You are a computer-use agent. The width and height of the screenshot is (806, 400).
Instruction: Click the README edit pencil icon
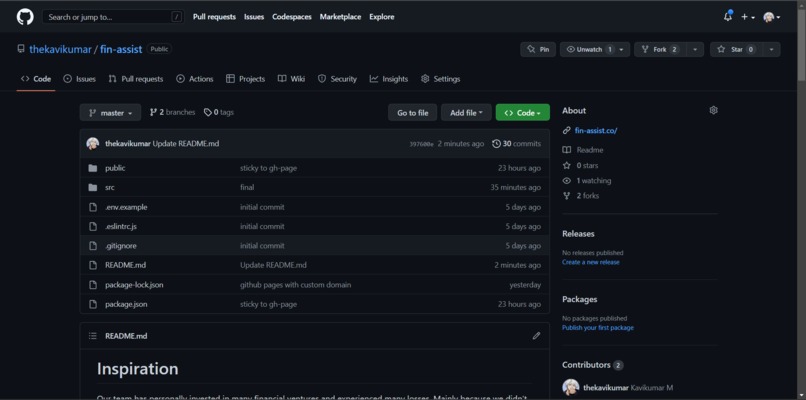click(x=536, y=336)
